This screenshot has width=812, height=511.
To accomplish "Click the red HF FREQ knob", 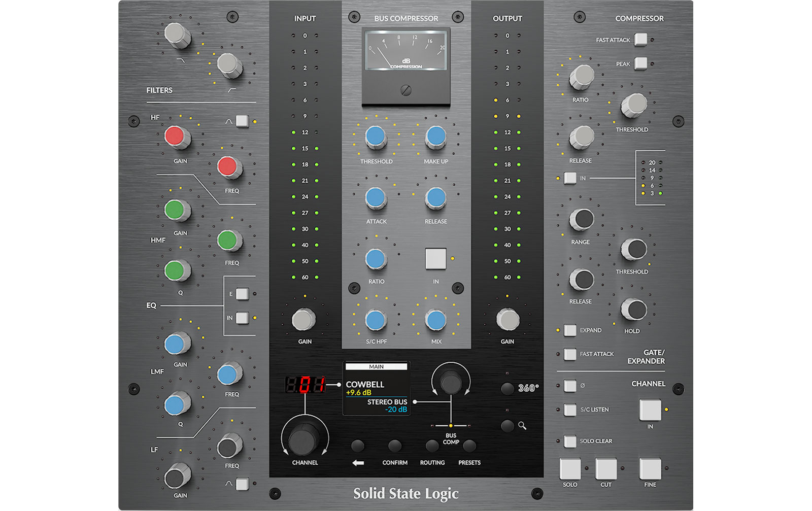I will [229, 167].
